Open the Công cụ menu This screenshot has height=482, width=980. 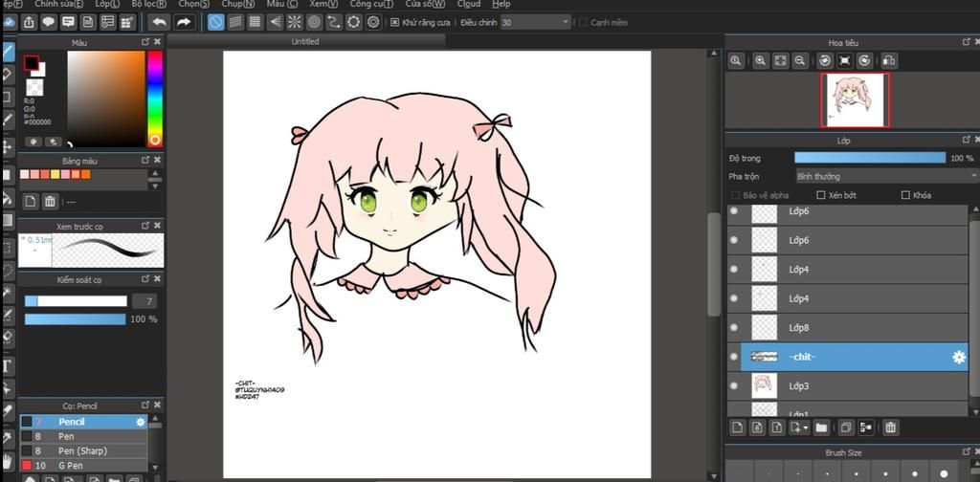coord(371,4)
